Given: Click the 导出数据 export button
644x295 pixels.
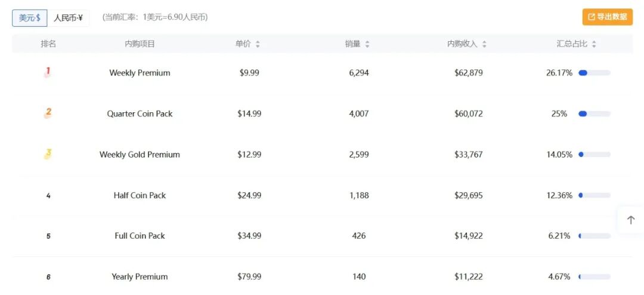Looking at the screenshot, I should click(607, 17).
